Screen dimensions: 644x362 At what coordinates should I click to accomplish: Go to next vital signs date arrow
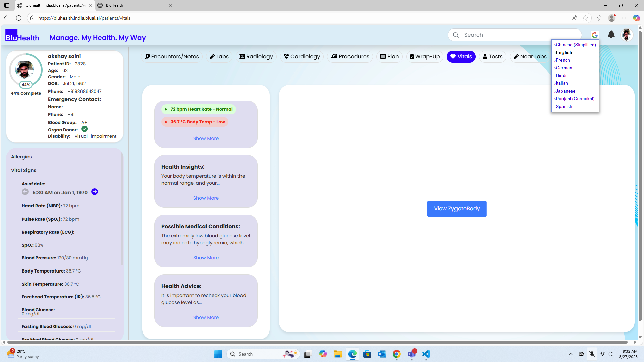95,192
